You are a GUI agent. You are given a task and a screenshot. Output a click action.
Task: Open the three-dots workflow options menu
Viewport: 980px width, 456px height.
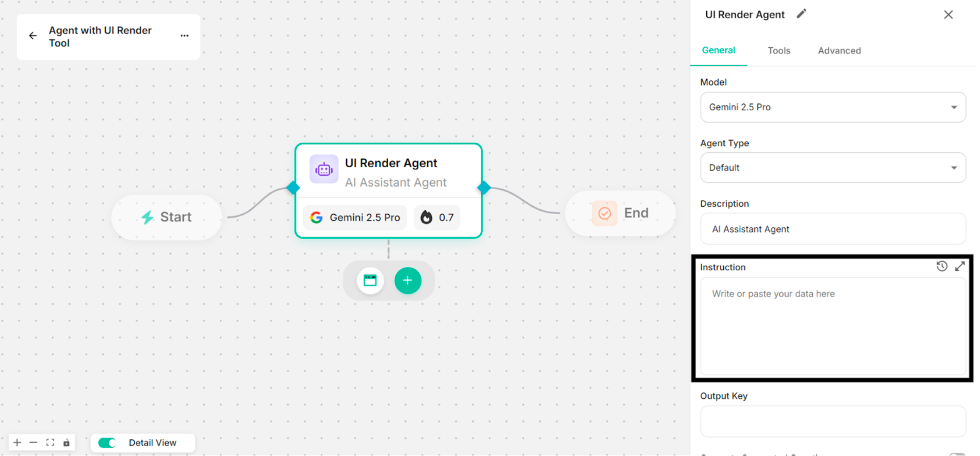coord(184,36)
